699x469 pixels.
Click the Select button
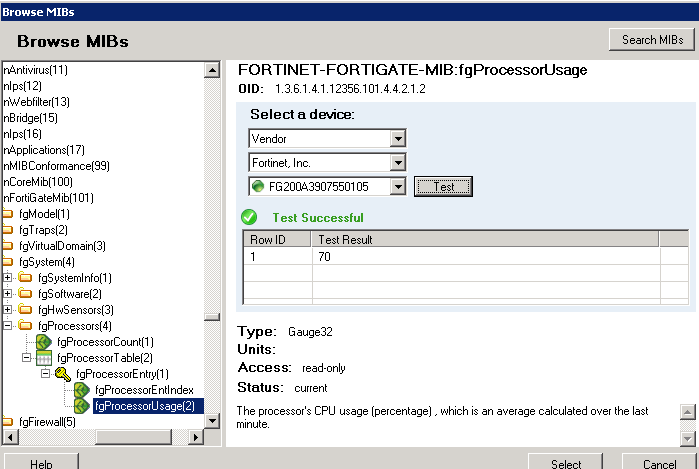coord(565,462)
